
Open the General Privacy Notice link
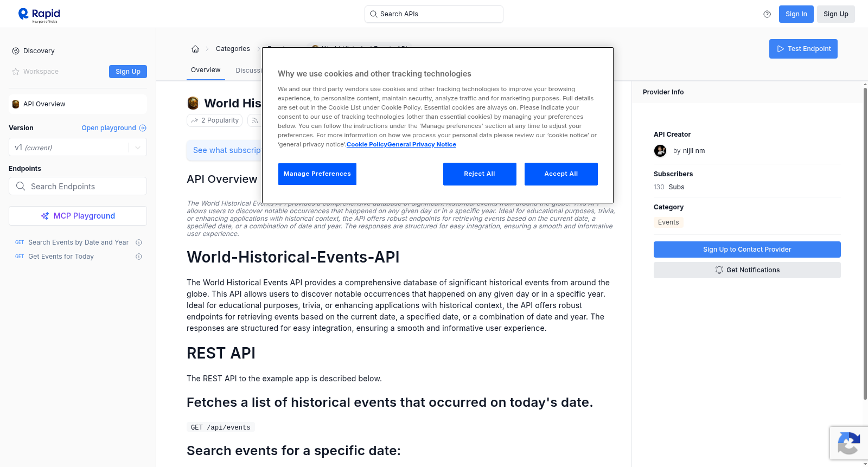click(422, 144)
